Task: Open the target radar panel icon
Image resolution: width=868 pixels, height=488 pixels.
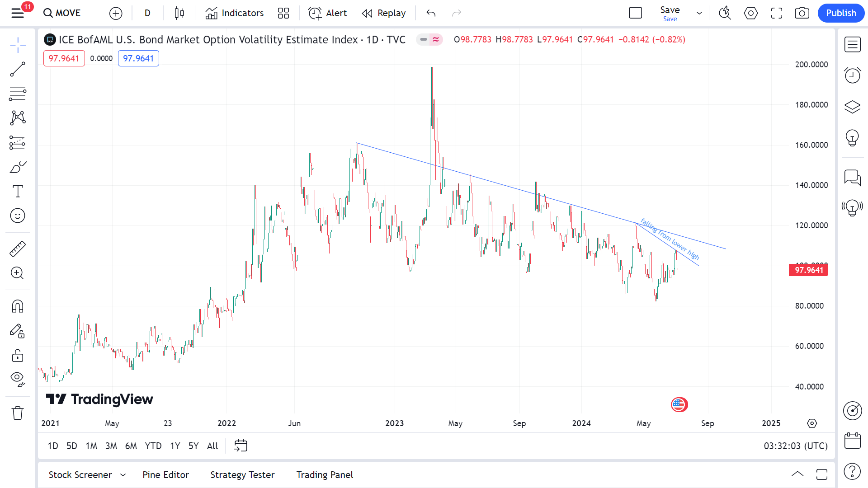Action: pyautogui.click(x=852, y=410)
